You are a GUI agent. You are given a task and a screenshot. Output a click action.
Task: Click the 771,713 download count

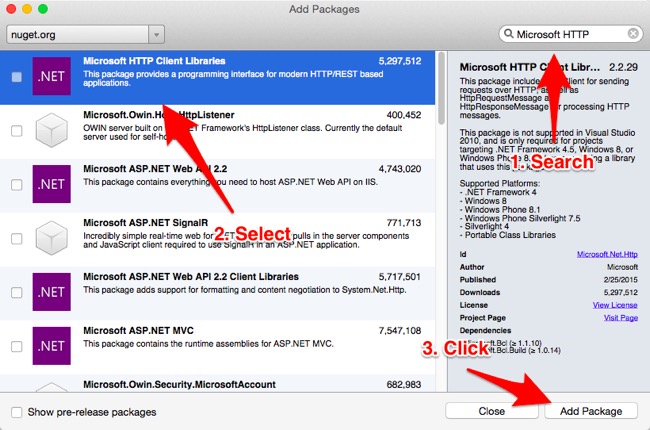403,223
